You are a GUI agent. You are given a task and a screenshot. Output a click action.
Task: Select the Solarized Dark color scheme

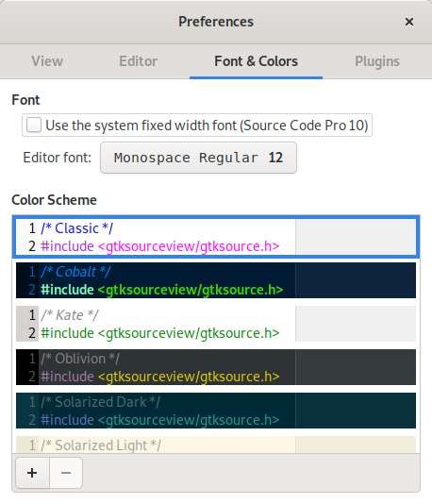click(216, 411)
